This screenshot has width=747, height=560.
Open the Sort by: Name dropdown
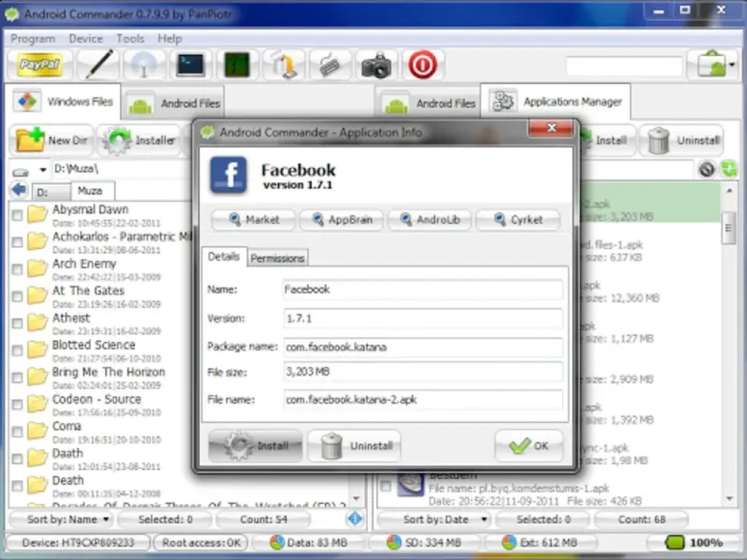coord(62,519)
